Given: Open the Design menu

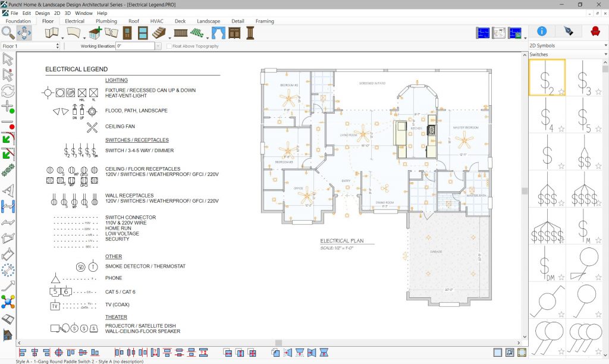Looking at the screenshot, I should [42, 12].
